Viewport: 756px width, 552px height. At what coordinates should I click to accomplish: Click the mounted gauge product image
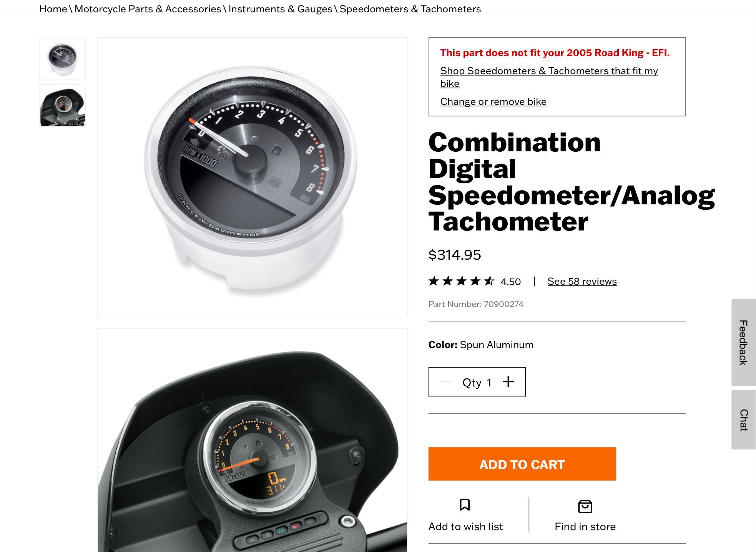tap(252, 440)
